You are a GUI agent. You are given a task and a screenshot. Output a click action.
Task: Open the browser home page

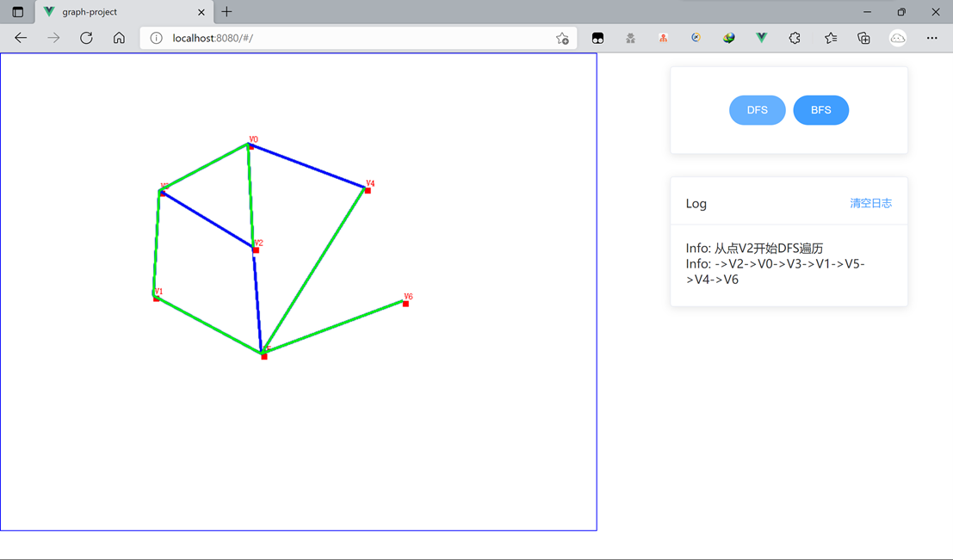tap(119, 38)
